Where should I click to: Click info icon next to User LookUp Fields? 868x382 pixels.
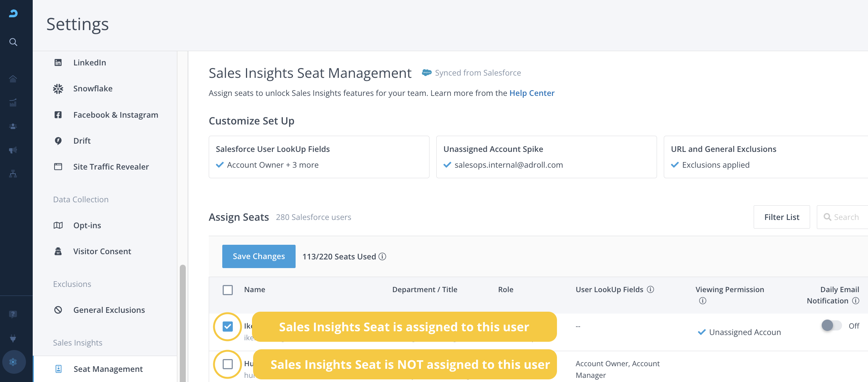[x=651, y=290]
